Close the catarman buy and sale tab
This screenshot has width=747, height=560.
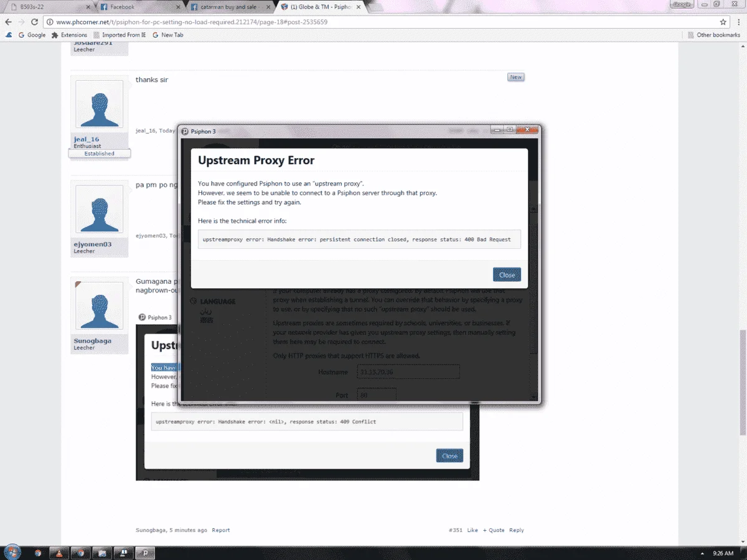(x=268, y=7)
